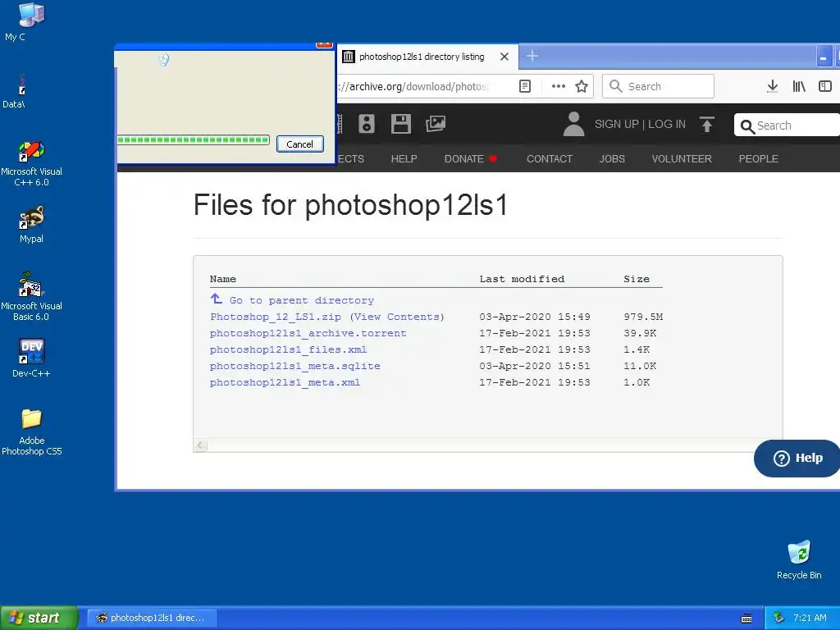The image size is (840, 630).
Task: Click the floating Help button
Action: (x=797, y=458)
